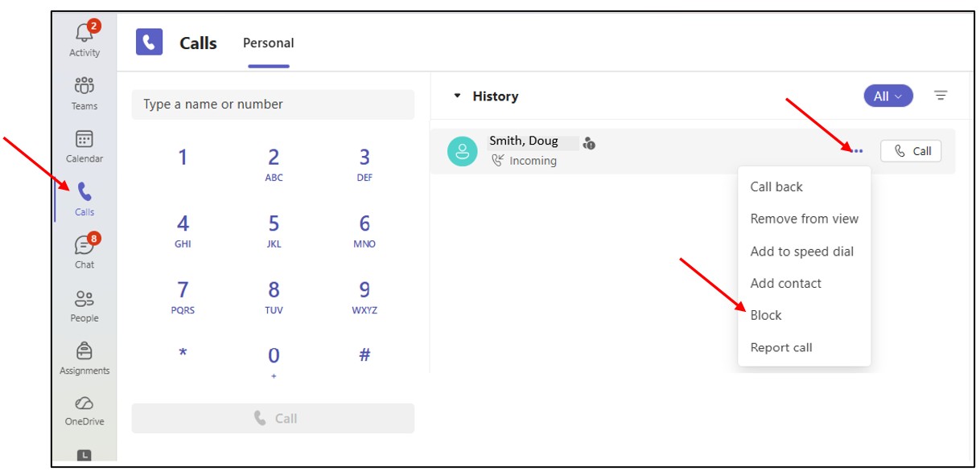Dial 1 on the keypad
This screenshot has width=980, height=471.
[x=183, y=158]
